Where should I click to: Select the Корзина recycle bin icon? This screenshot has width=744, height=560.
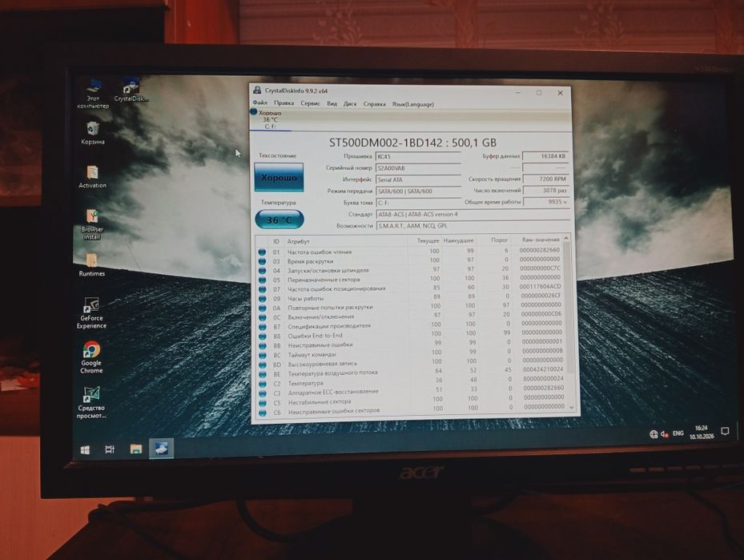pyautogui.click(x=93, y=133)
